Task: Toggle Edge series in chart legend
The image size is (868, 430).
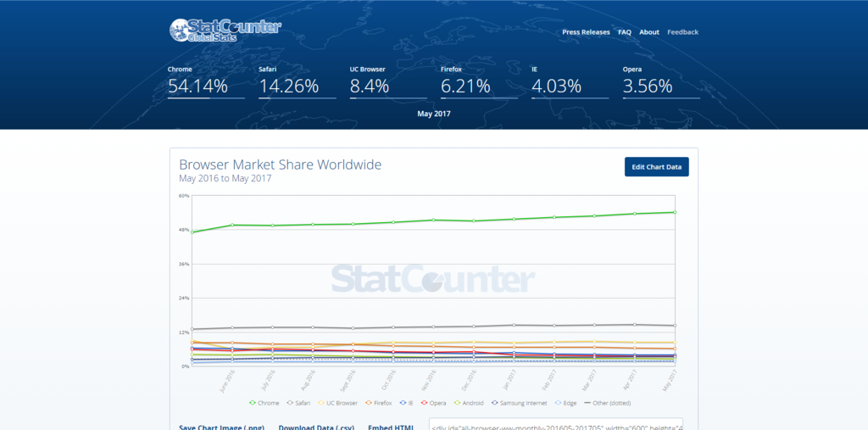Action: (566, 403)
